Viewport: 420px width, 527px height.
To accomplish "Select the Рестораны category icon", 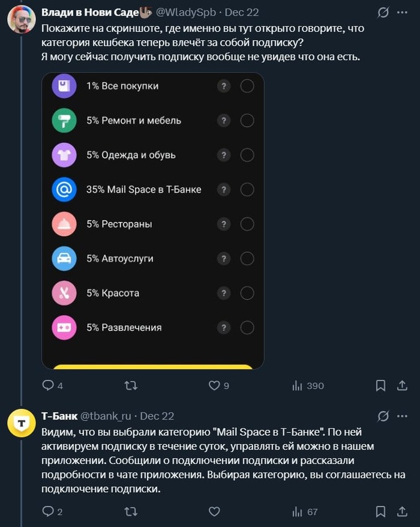I will (65, 224).
